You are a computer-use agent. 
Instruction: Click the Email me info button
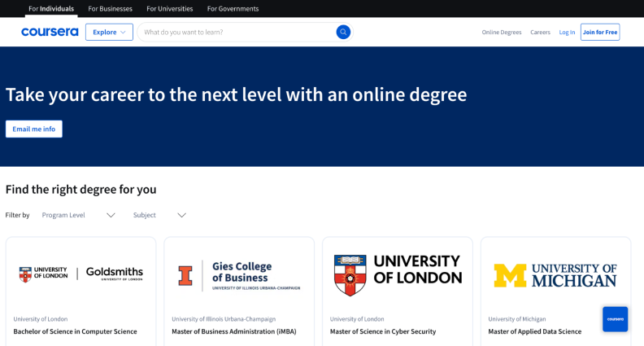click(33, 129)
